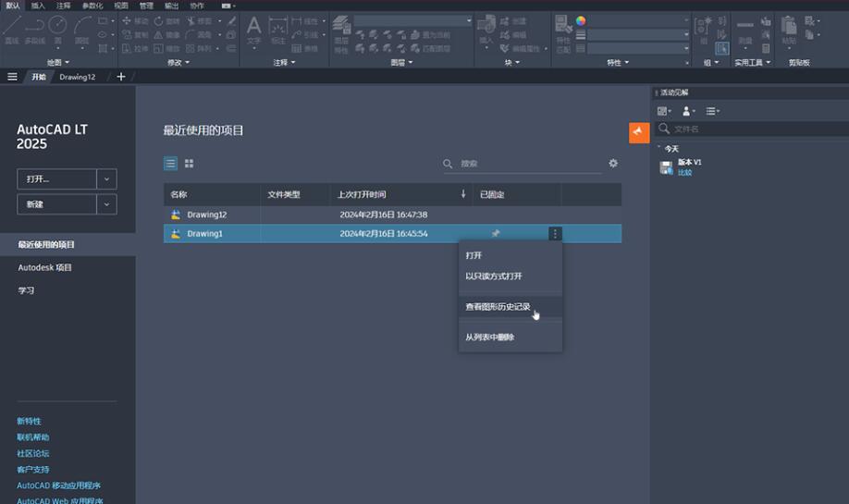
Task: Select the Line (直线) tool in ribbon
Action: (12, 29)
